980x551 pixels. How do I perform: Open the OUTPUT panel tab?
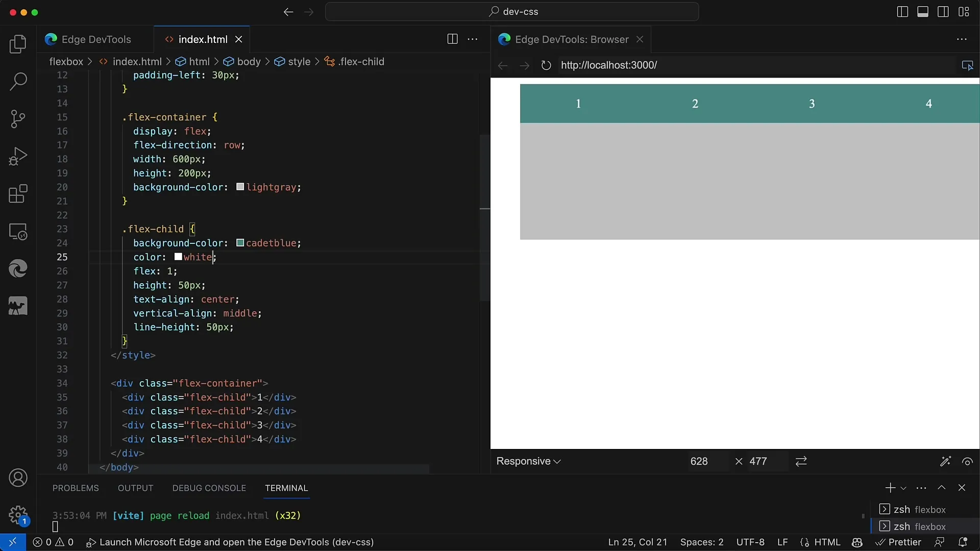coord(135,488)
